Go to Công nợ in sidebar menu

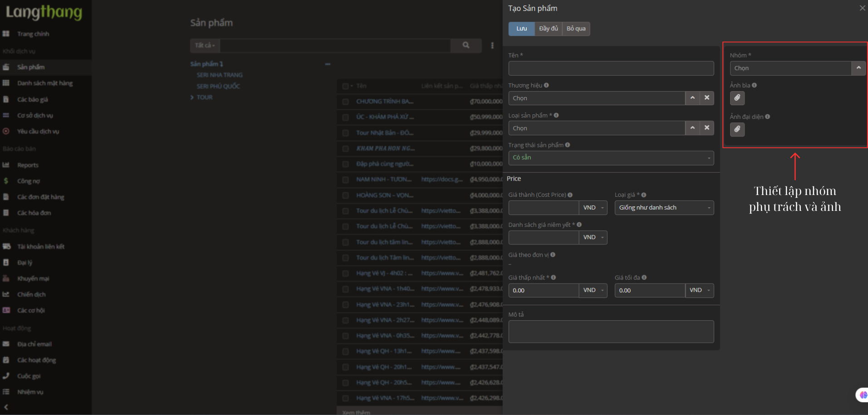[x=28, y=181]
